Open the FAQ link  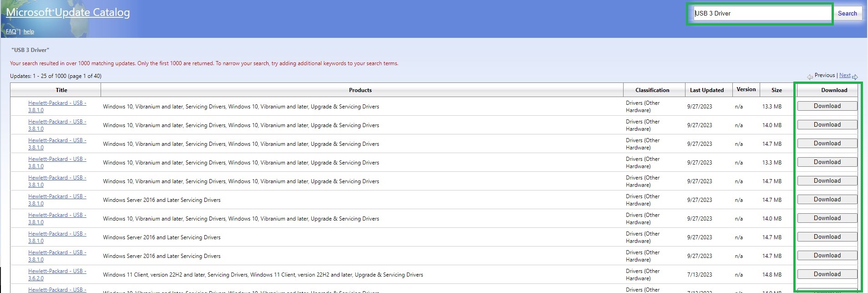pyautogui.click(x=11, y=31)
